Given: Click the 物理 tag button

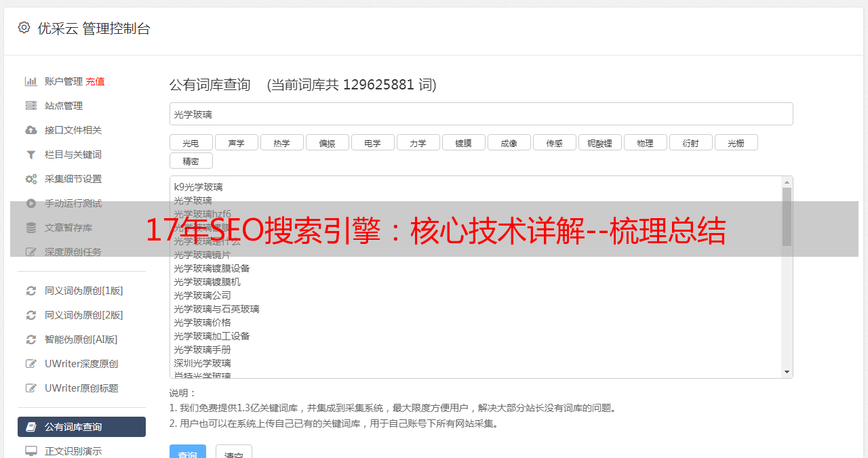Looking at the screenshot, I should (x=645, y=142).
